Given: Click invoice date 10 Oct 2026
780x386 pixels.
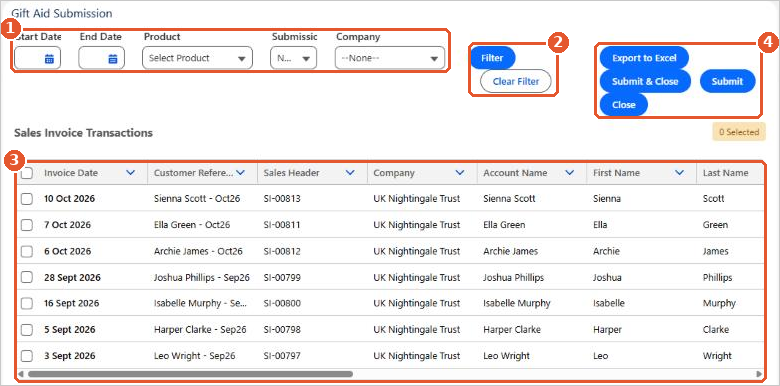Looking at the screenshot, I should tap(70, 198).
